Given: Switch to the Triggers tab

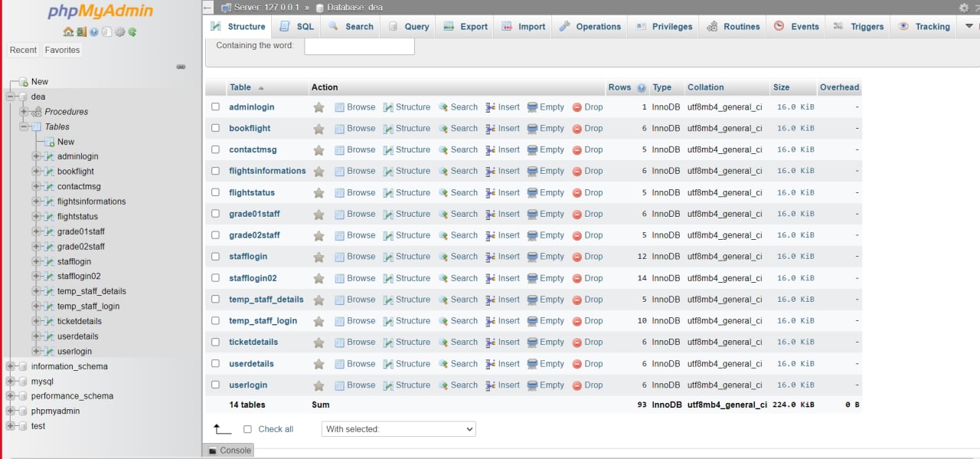Looking at the screenshot, I should pyautogui.click(x=859, y=26).
